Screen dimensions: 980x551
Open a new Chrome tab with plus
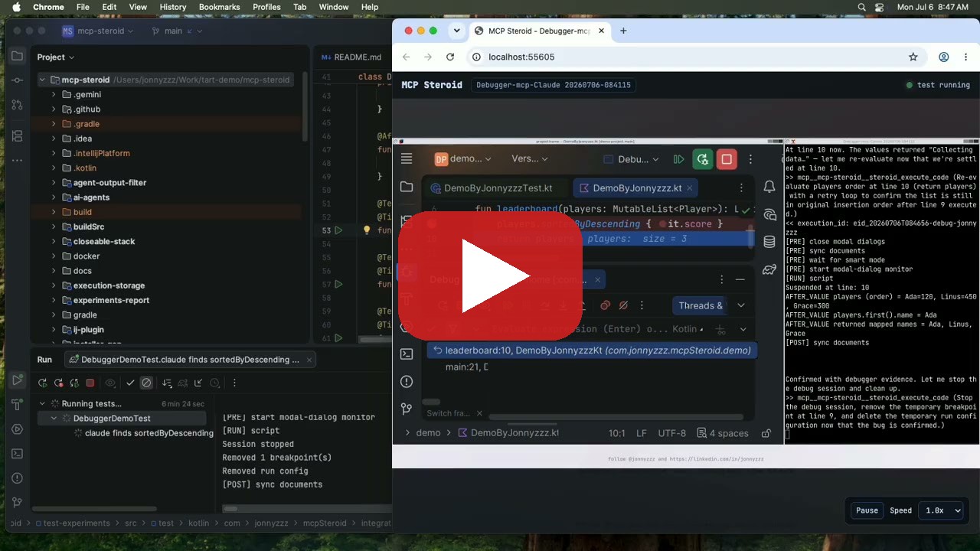623,31
